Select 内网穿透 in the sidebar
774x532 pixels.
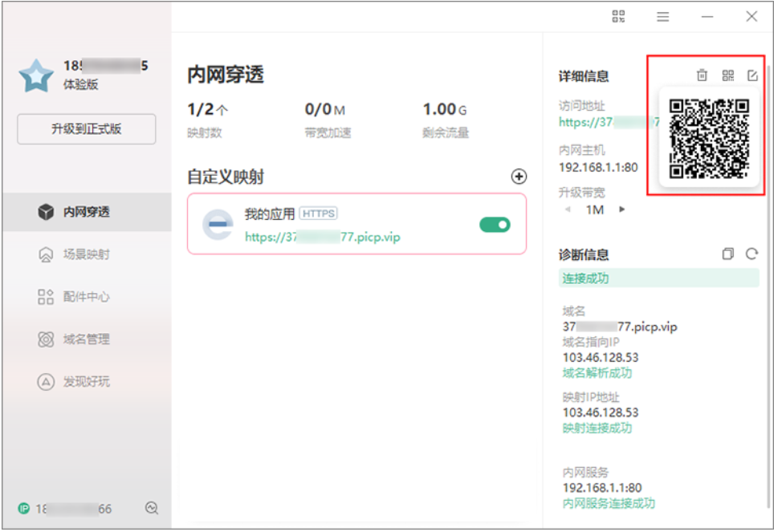tap(87, 212)
